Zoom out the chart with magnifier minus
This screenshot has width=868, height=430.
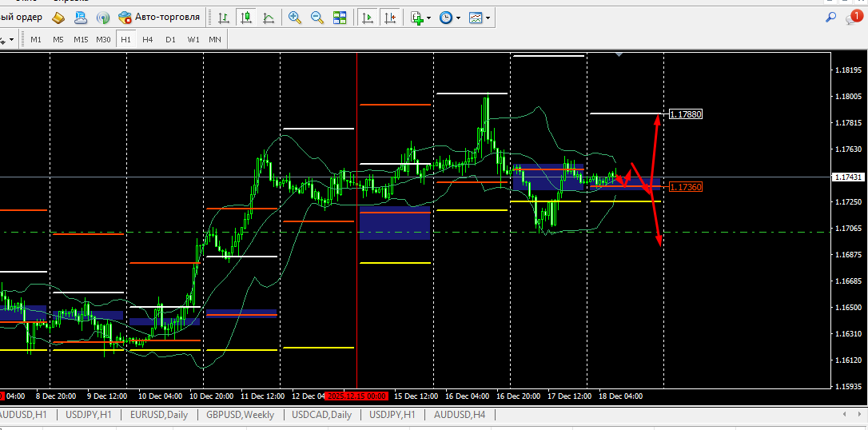coord(317,18)
